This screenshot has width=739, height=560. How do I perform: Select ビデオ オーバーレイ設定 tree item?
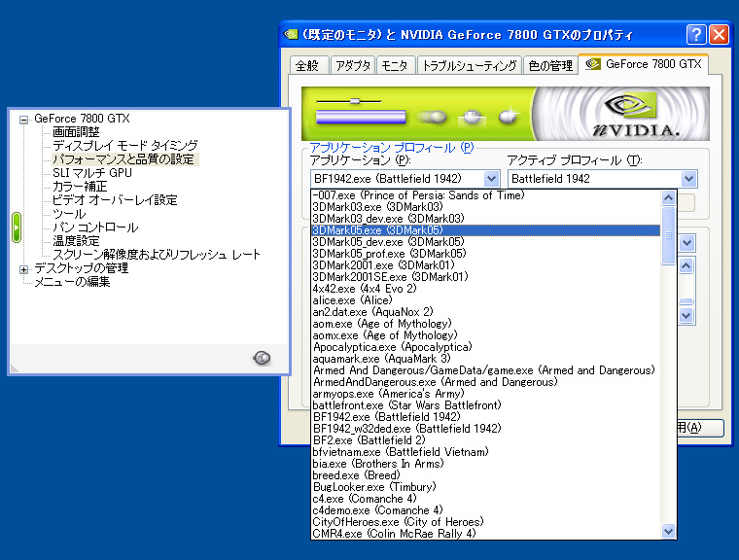click(x=115, y=200)
